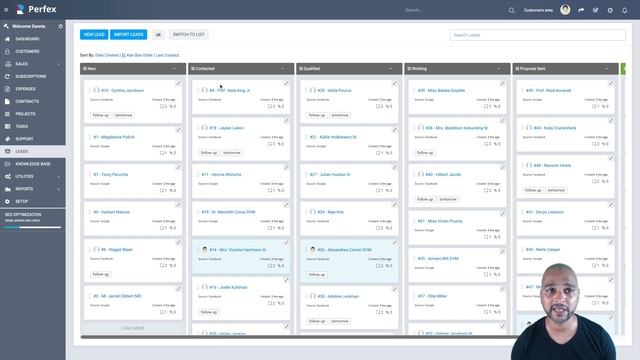Expand icon on Dr. Meredith Crona DVM card

click(x=286, y=205)
